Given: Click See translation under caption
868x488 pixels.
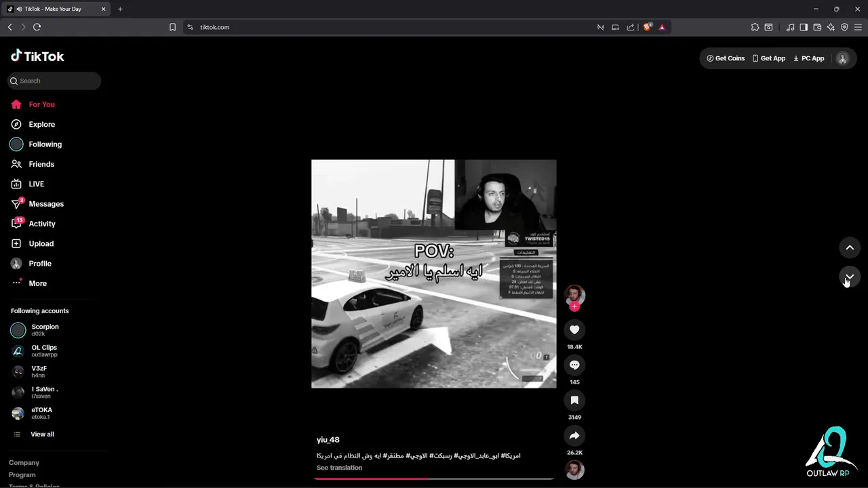Looking at the screenshot, I should [339, 468].
